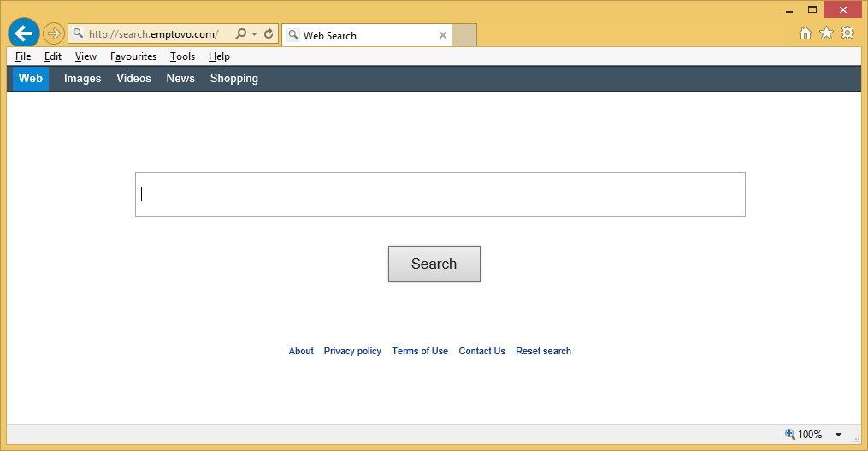The width and height of the screenshot is (868, 451).
Task: Click the Reset search link
Action: [x=543, y=352]
